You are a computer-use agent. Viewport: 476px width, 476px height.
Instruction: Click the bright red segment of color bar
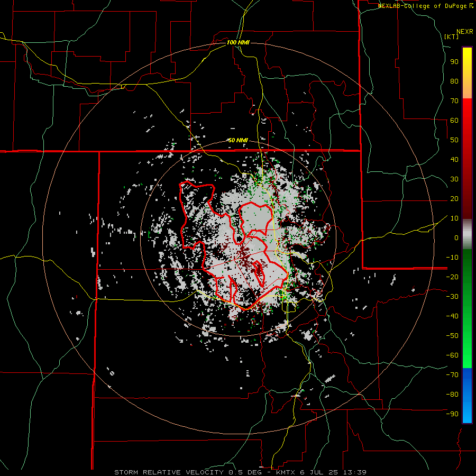467,112
